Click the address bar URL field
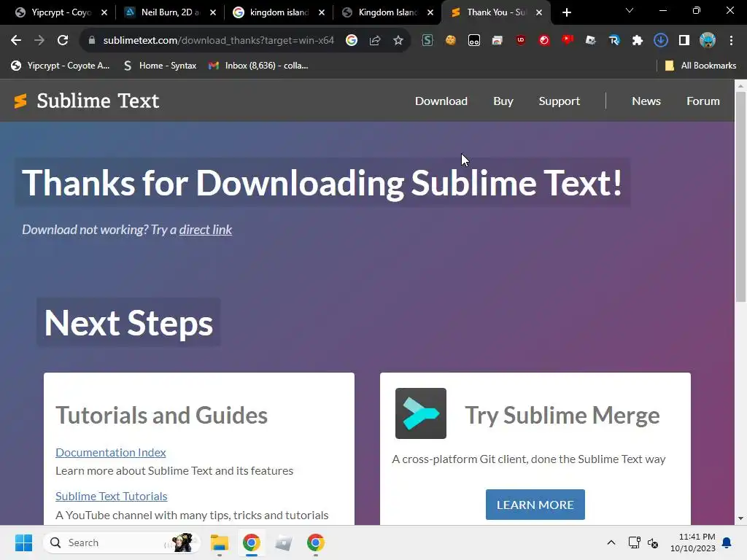This screenshot has width=747, height=560. pos(219,41)
